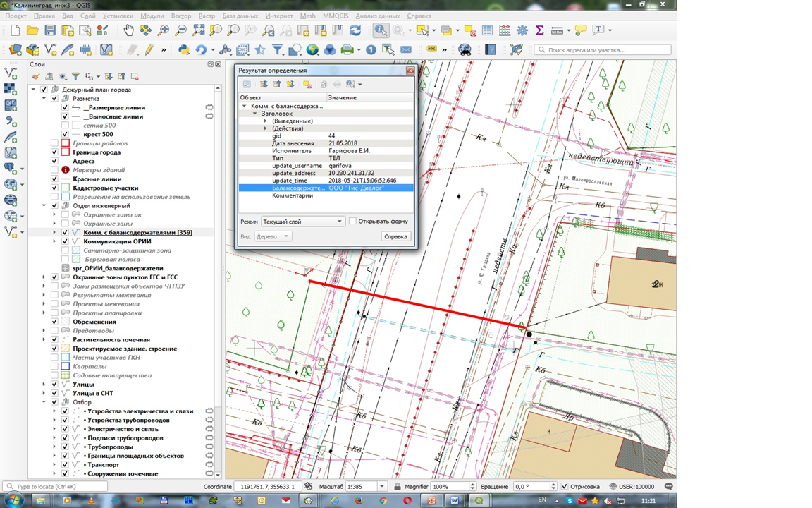812x508 pixels.
Task: Open the attribute table icon
Action: click(487, 30)
